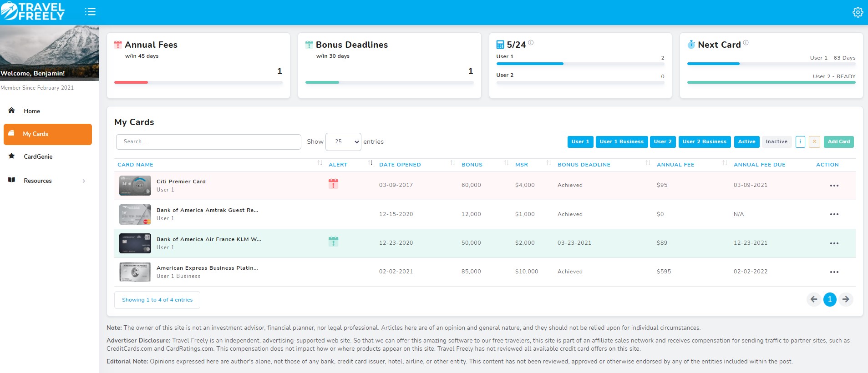Click the CardGenie star icon
Screen dimensions: 868x373
pos(12,156)
